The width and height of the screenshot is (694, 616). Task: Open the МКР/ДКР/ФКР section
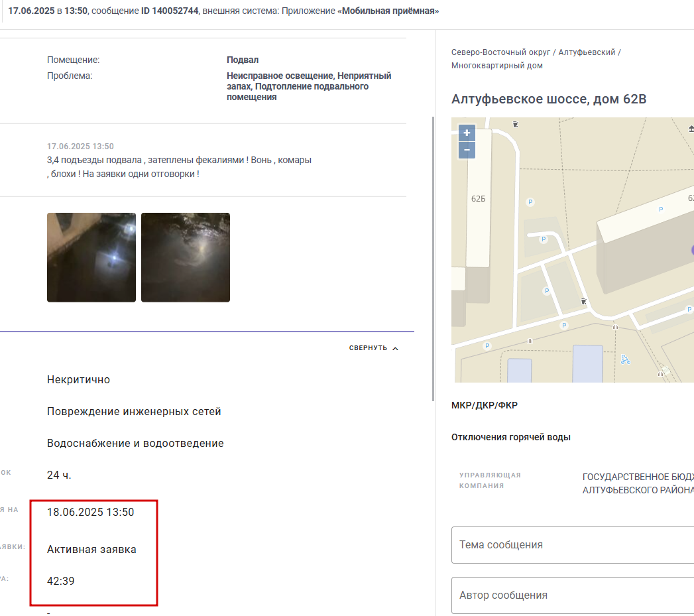485,405
